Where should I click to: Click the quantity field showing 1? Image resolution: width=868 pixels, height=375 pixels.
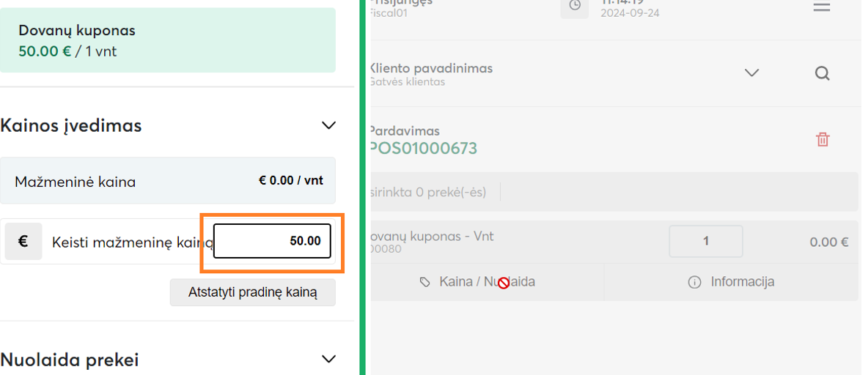(705, 241)
